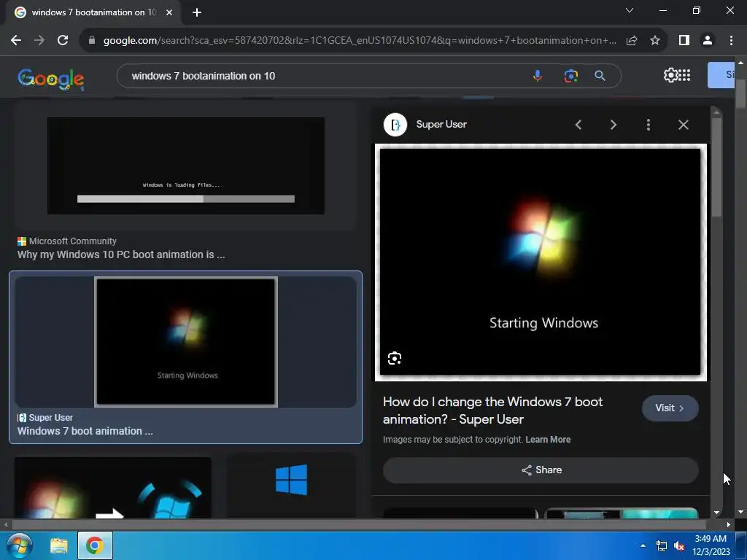Close the windows 7 bootanimation tab
747x560 pixels.
169,12
